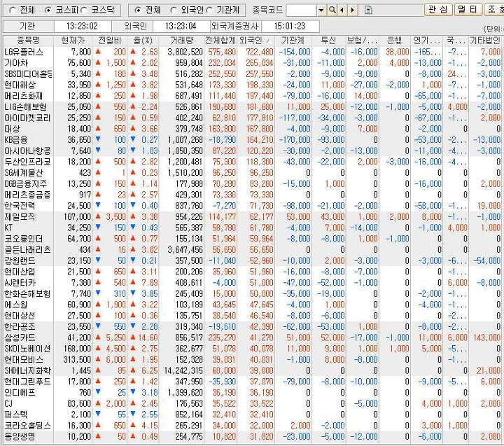Select the 기아차 row name
The image size is (504, 446).
[16, 63]
